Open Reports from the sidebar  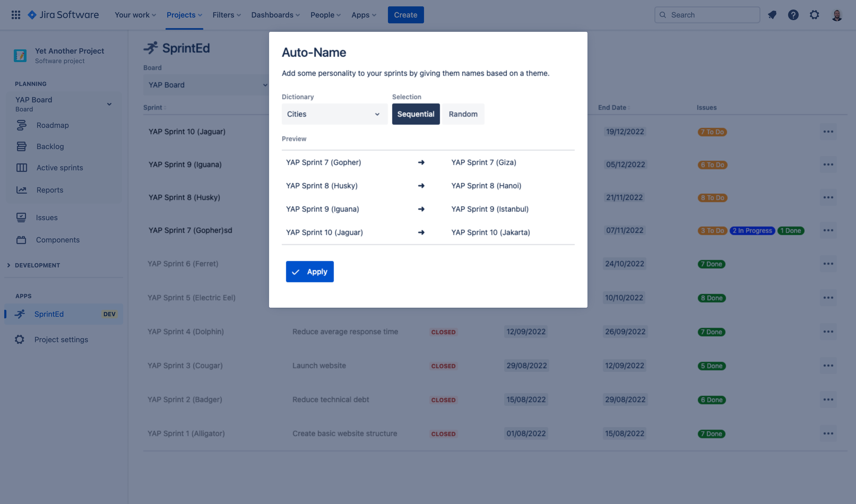[50, 190]
